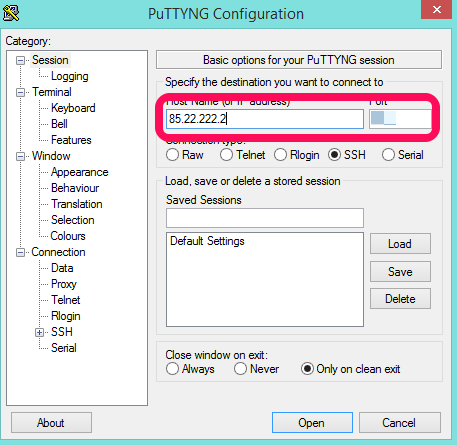Image resolution: width=457 pixels, height=445 pixels.
Task: Collapse the Session tree node
Action: pyautogui.click(x=20, y=60)
